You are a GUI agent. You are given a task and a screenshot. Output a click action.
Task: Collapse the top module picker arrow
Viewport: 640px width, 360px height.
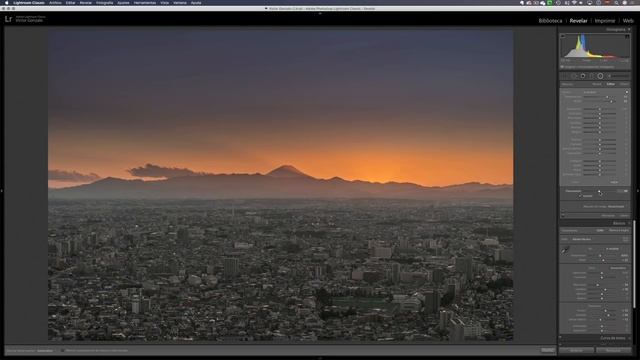click(x=320, y=13)
